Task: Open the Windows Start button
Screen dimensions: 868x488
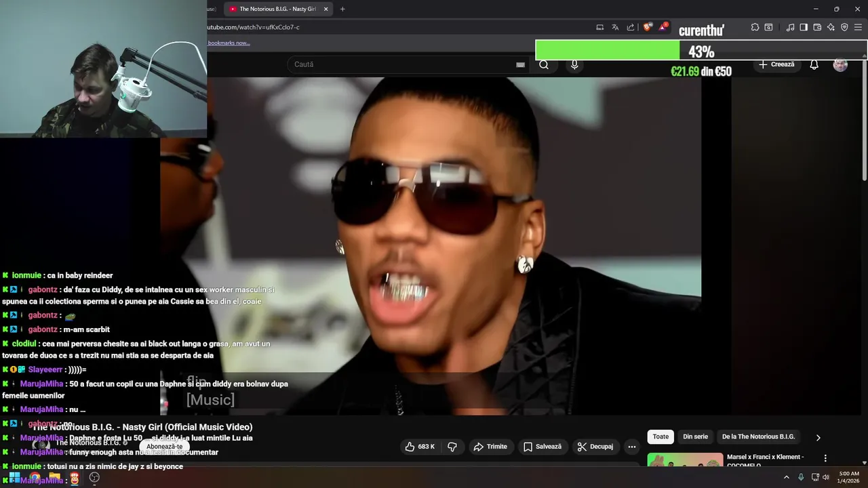Action: [x=14, y=477]
